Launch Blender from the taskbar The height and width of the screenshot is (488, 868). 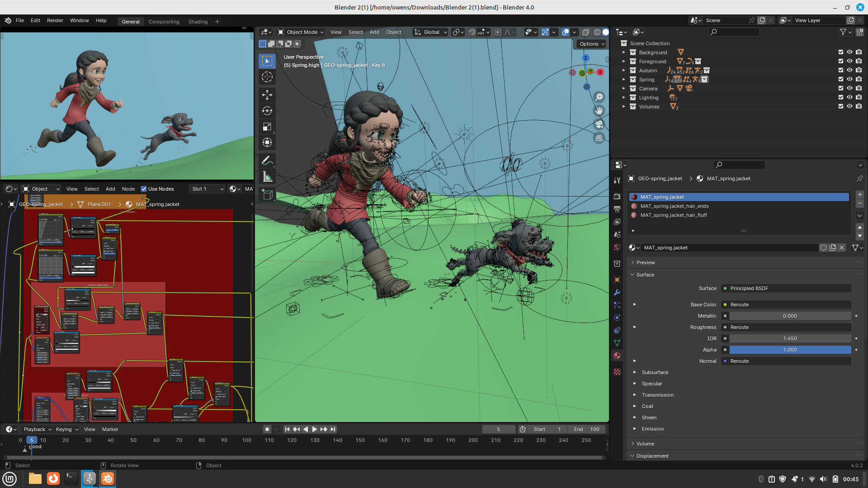coord(108,479)
